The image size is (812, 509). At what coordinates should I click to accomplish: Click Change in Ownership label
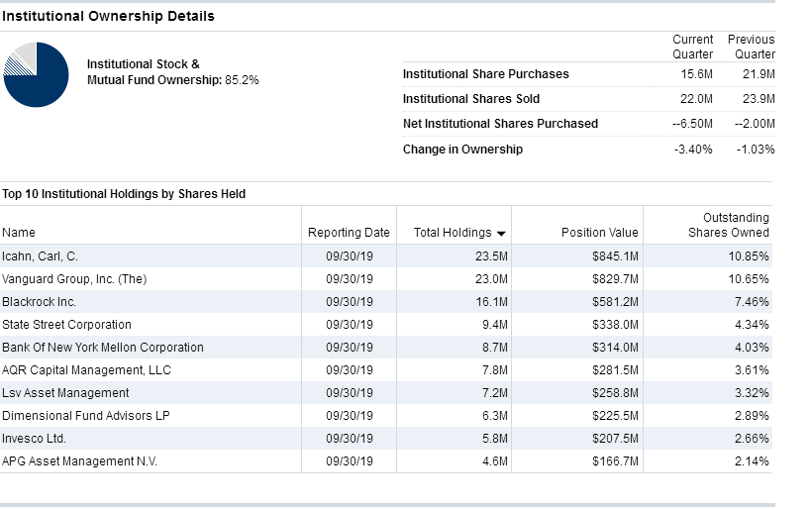pyautogui.click(x=463, y=150)
